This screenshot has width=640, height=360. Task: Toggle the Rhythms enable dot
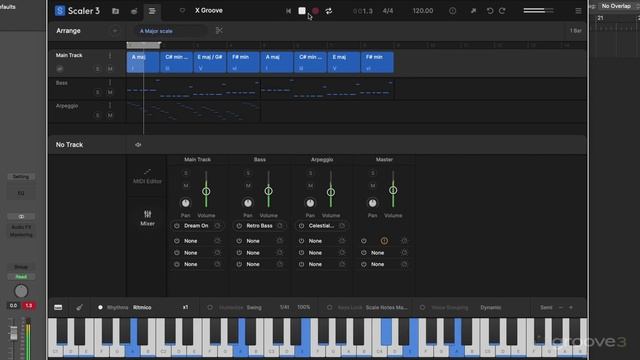pos(100,307)
